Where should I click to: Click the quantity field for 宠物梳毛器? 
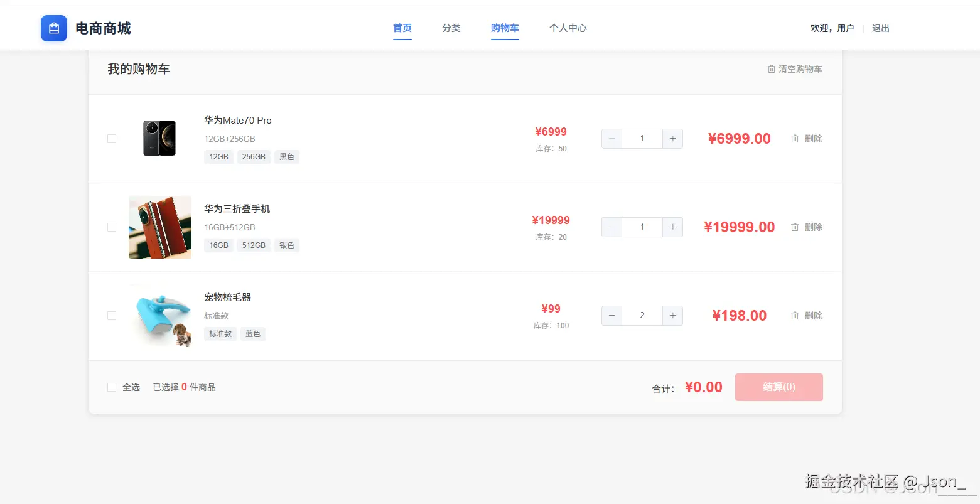pos(642,316)
